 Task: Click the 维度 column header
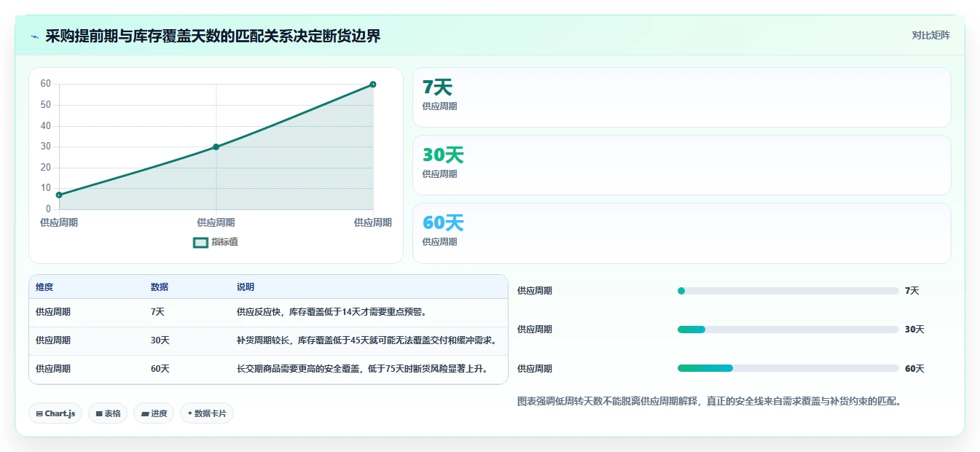click(x=44, y=287)
